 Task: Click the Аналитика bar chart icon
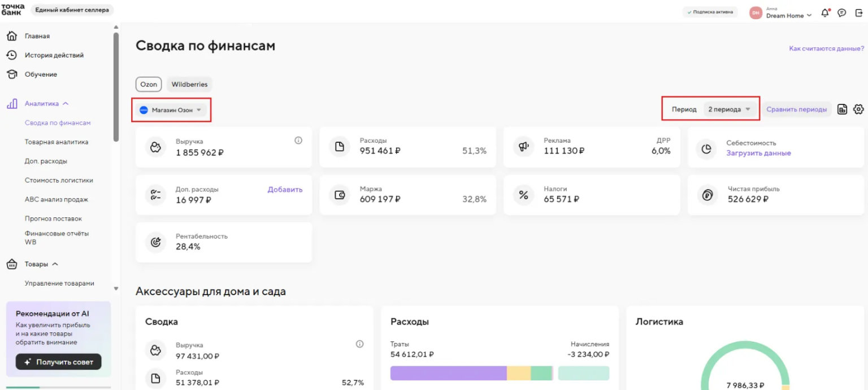point(11,104)
